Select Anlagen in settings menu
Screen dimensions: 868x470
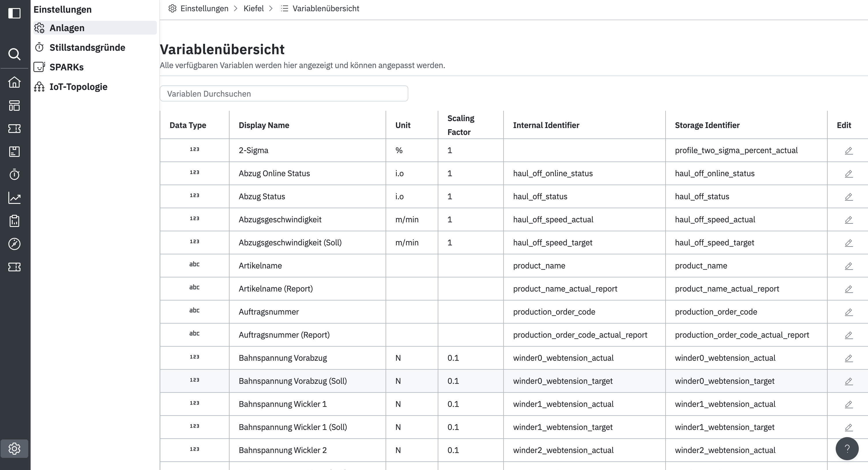pos(67,28)
